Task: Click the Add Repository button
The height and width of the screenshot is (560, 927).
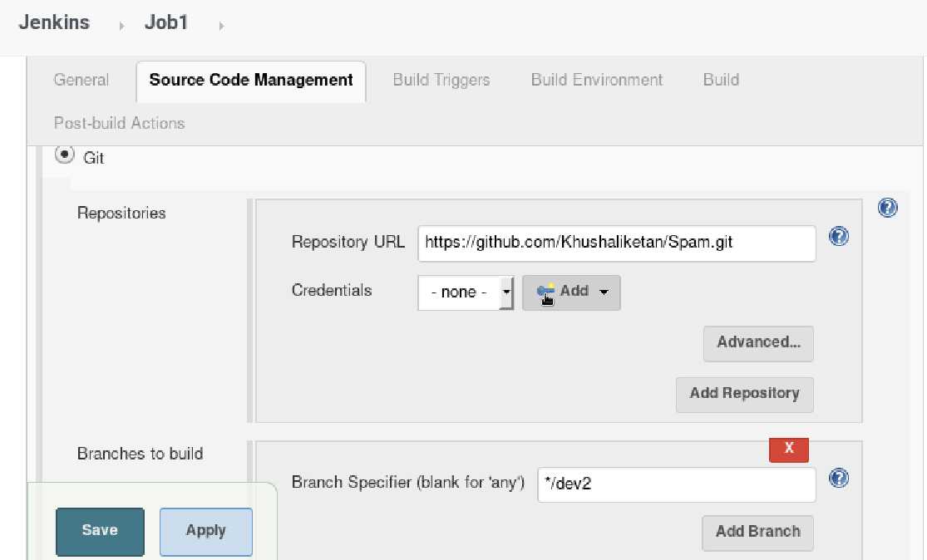Action: click(744, 395)
